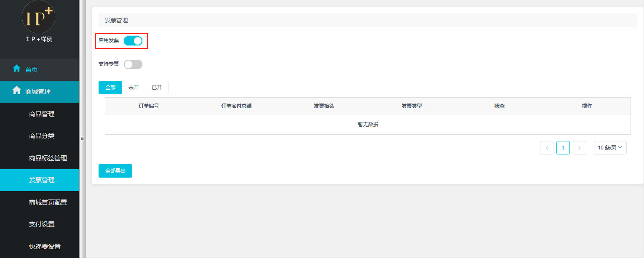Select page number 1
The height and width of the screenshot is (258, 644).
(x=563, y=148)
